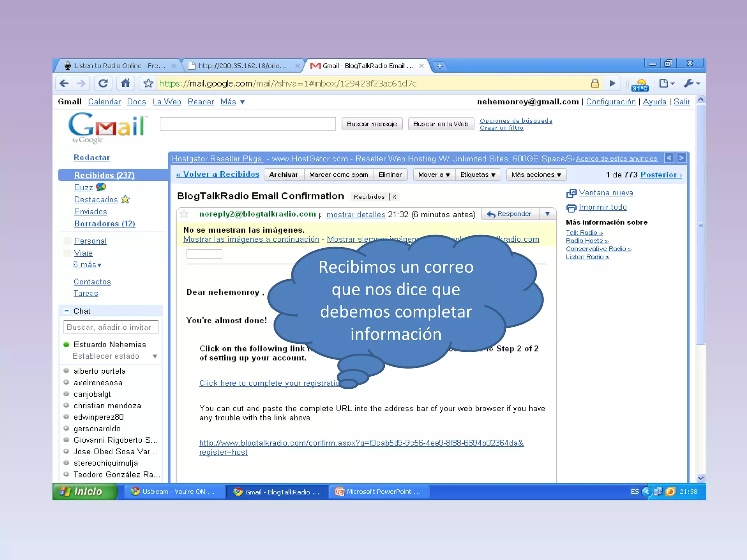Click the ES language indicator in the tray
Viewport: 747px width, 560px height.
tap(635, 491)
